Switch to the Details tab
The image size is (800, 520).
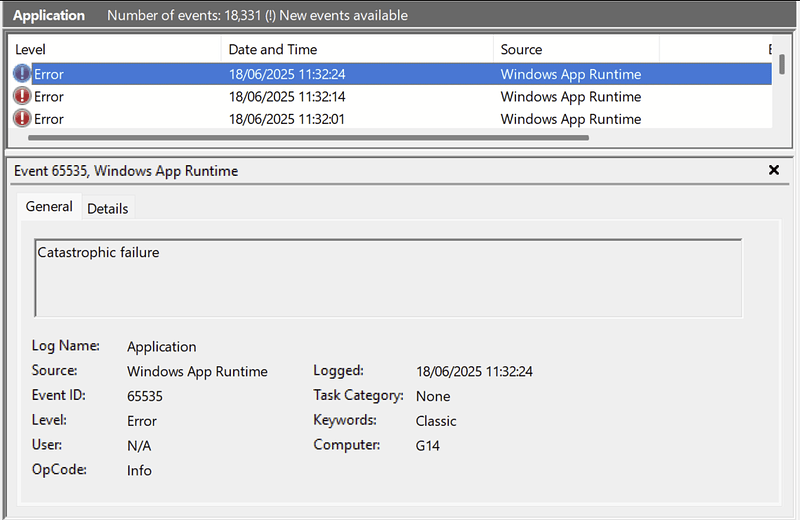[108, 209]
